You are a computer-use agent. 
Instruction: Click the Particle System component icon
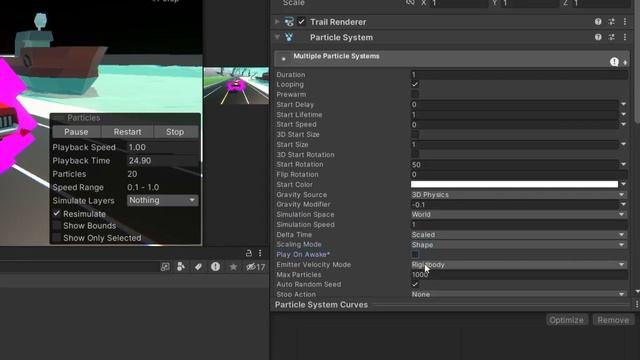(289, 38)
